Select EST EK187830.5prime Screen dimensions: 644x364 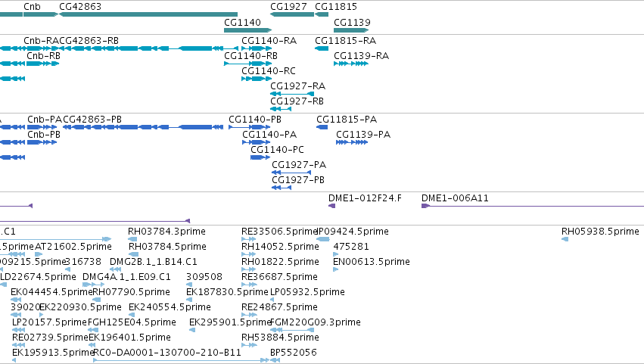189,300
